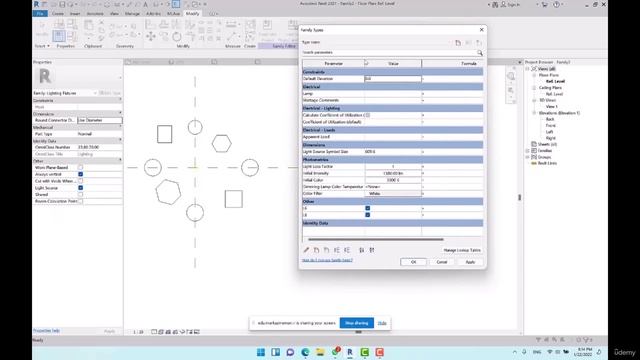The image size is (640, 360).
Task: Click the Move Parameter Down icon
Action: (x=347, y=250)
